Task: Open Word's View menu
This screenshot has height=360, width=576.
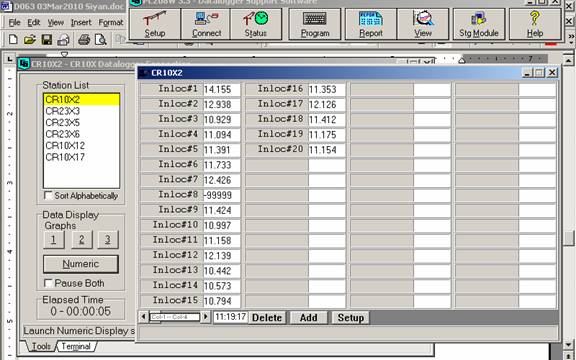Action: (x=55, y=23)
